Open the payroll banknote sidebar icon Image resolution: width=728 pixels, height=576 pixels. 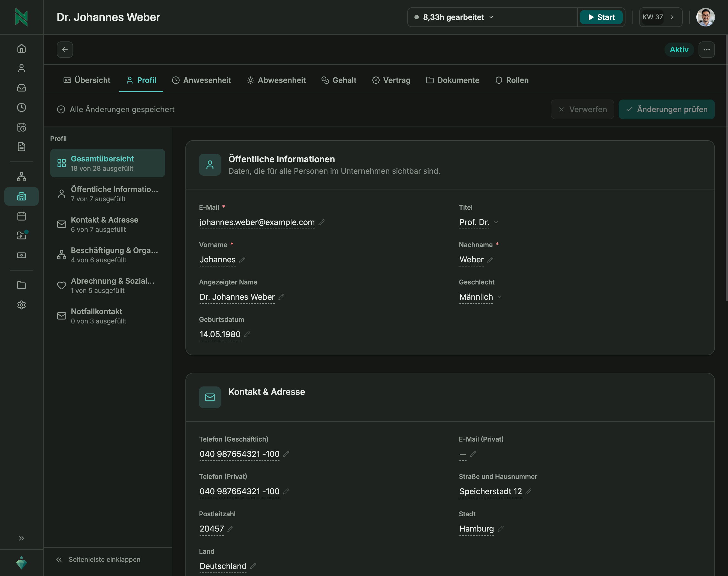tap(21, 255)
